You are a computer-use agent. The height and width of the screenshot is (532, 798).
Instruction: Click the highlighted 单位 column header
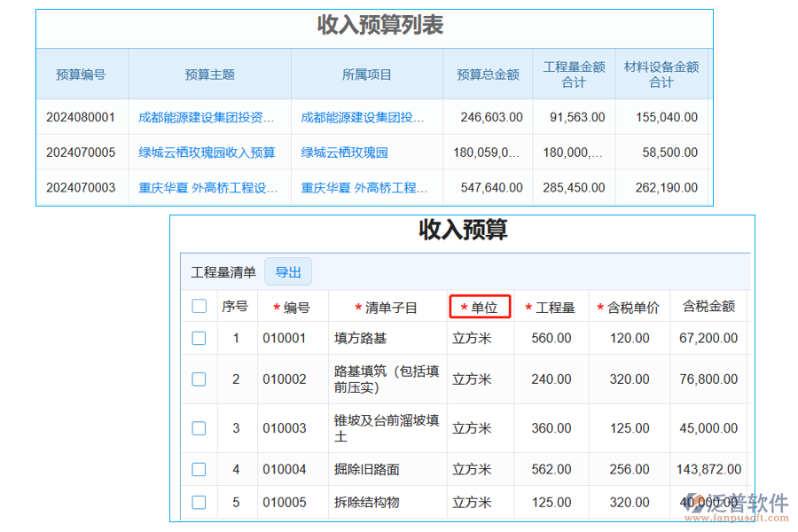(480, 306)
